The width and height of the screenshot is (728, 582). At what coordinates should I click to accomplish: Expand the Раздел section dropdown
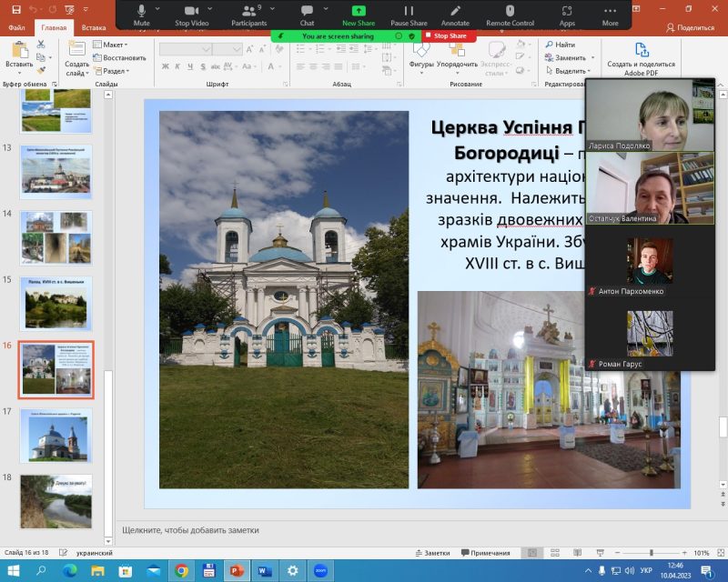pos(114,70)
